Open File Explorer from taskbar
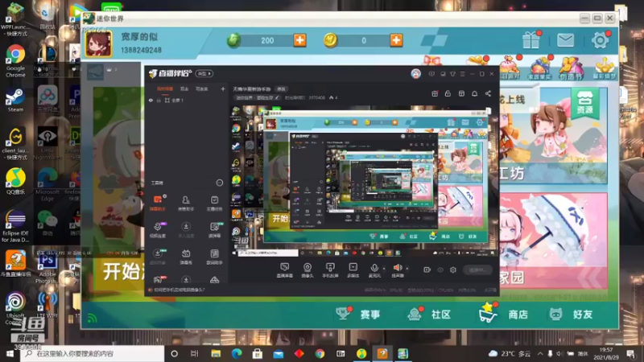Screen dimensions: 644x362 point(216,353)
